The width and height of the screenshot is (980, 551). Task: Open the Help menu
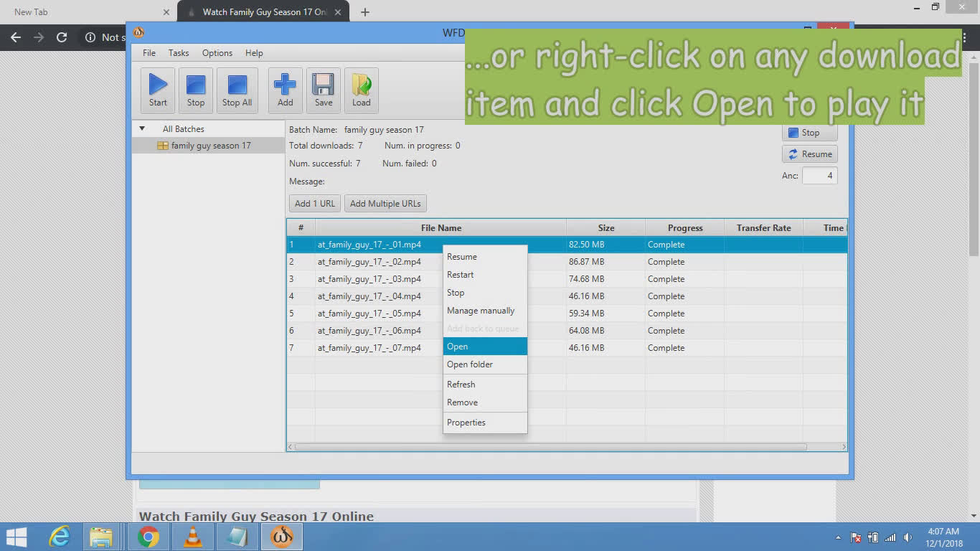click(254, 53)
